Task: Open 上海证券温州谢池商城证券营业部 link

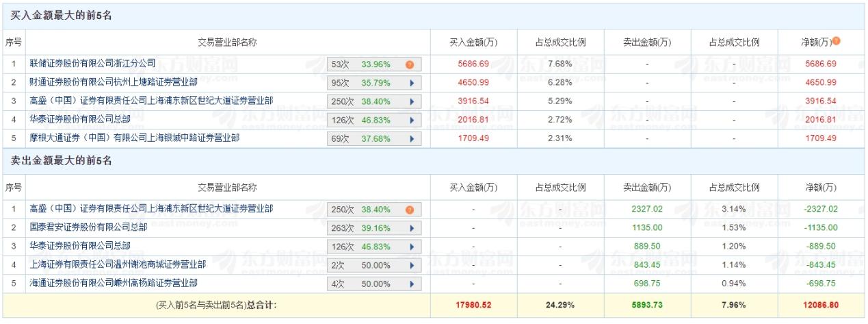Action: tap(120, 264)
